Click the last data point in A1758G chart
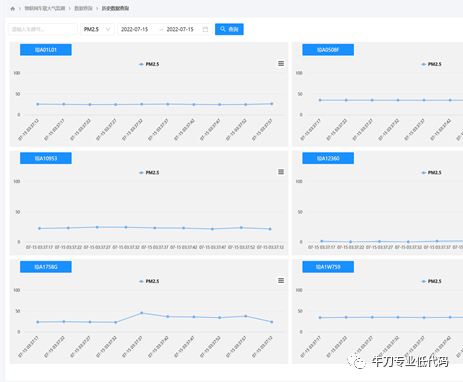The image size is (463, 382). click(272, 322)
